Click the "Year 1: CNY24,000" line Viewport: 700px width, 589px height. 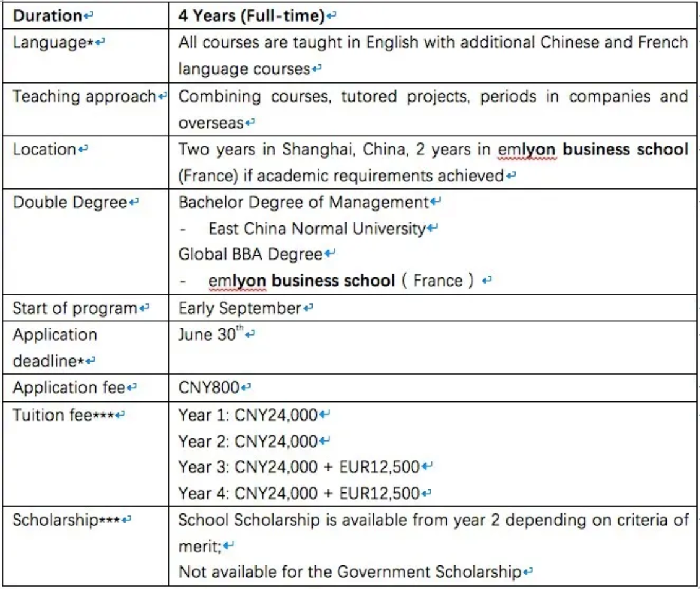(x=248, y=415)
